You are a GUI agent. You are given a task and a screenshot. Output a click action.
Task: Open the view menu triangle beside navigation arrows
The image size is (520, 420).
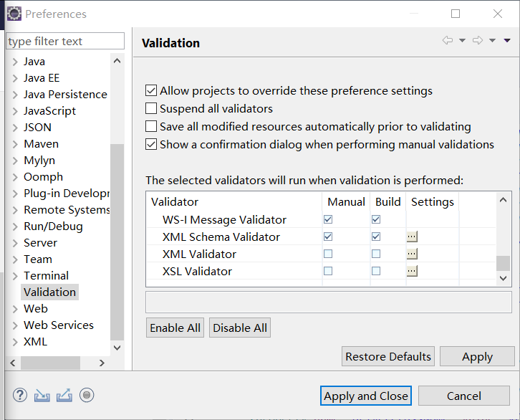(x=506, y=40)
